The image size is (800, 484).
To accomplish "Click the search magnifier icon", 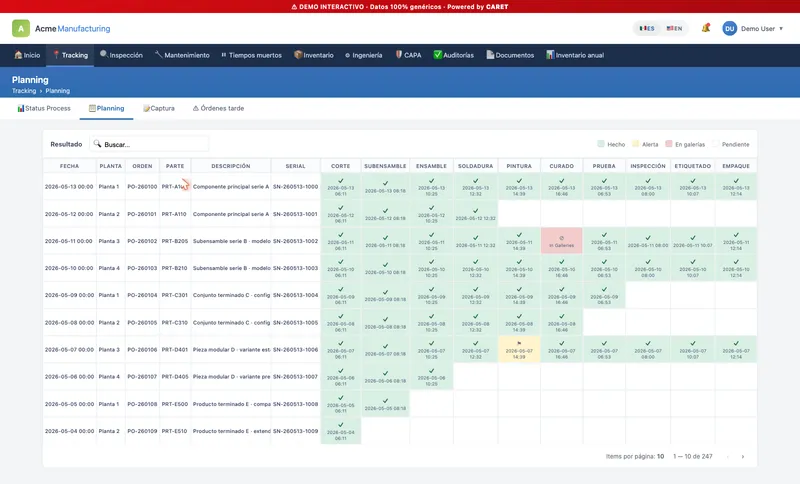I will pyautogui.click(x=97, y=144).
